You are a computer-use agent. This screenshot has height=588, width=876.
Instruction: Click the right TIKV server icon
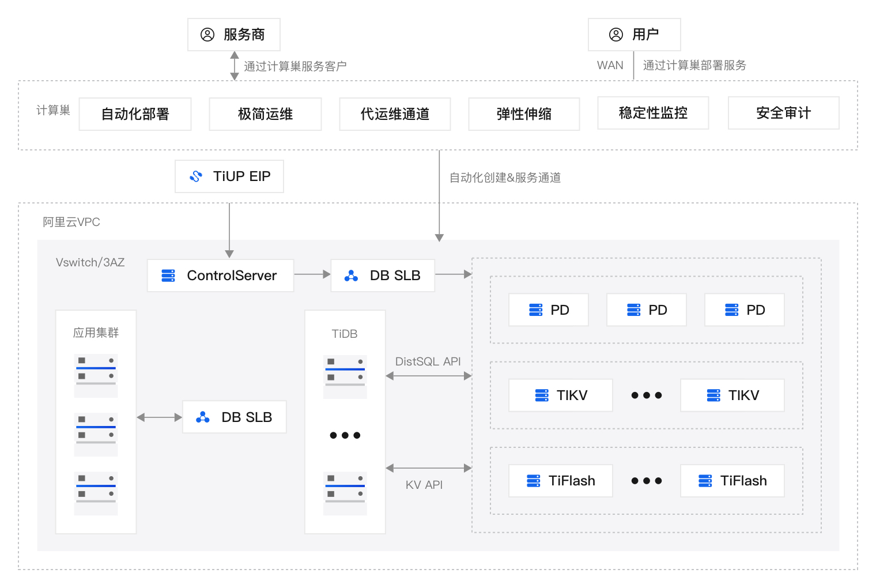(713, 395)
